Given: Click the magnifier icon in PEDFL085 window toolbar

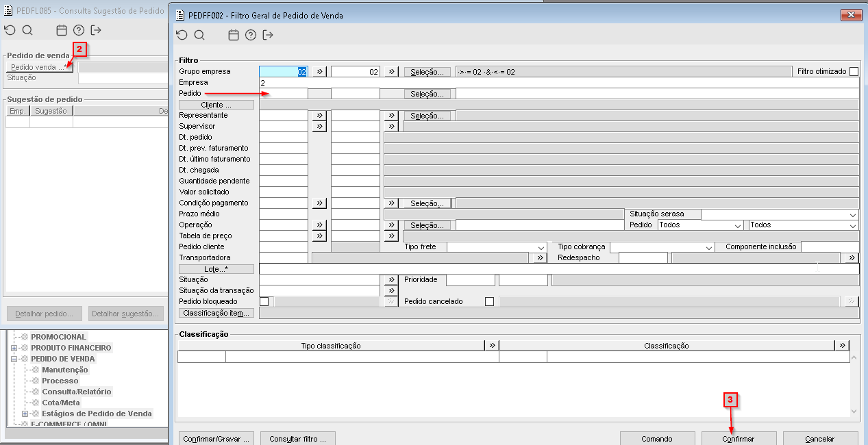Looking at the screenshot, I should [27, 30].
